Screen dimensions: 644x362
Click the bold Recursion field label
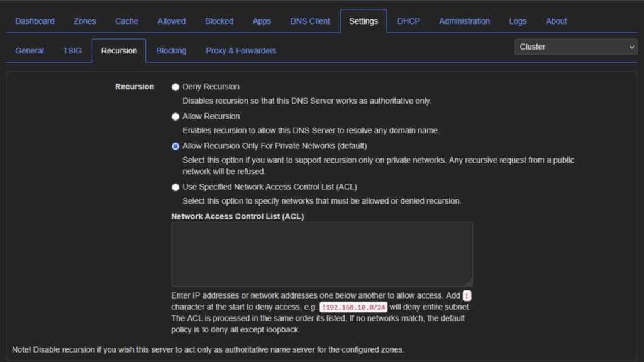pyautogui.click(x=135, y=87)
